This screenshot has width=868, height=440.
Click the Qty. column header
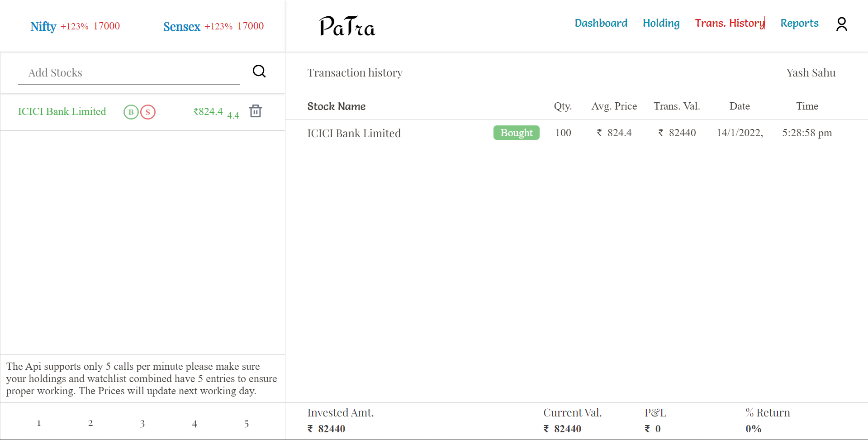click(x=563, y=106)
